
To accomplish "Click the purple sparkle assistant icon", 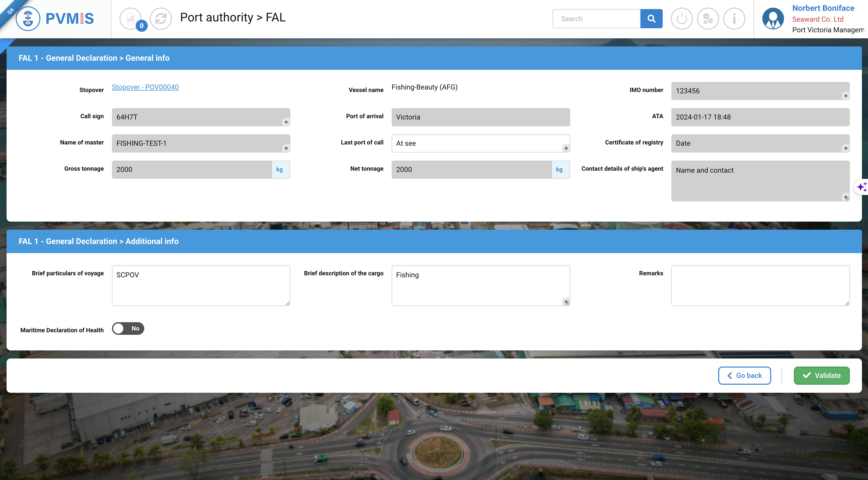I will tap(862, 187).
